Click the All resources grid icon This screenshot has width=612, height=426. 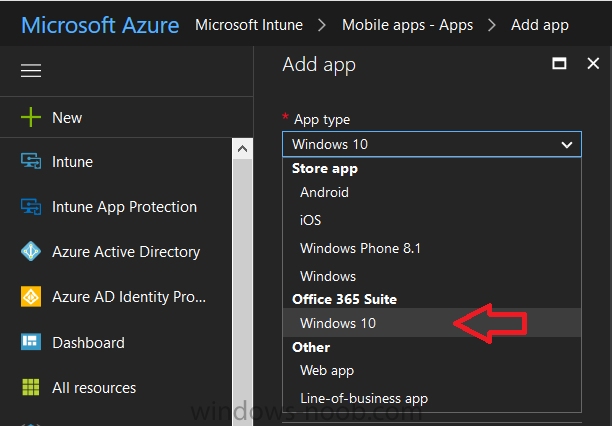31,387
